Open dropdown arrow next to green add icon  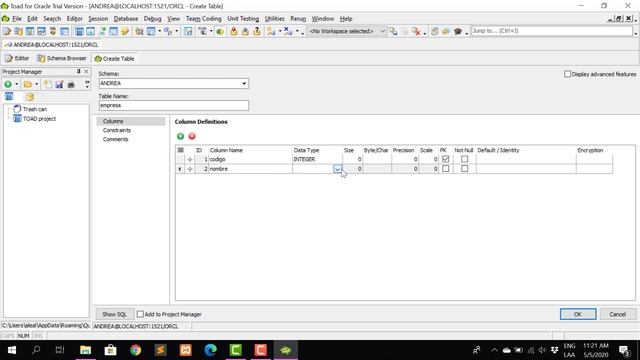coord(16,84)
